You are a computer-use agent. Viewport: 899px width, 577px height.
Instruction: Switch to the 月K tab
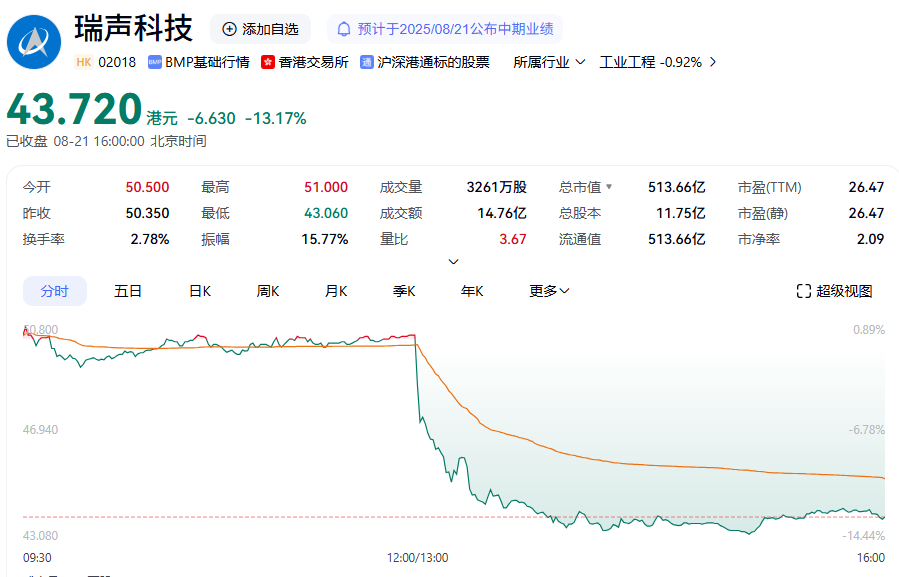(336, 291)
